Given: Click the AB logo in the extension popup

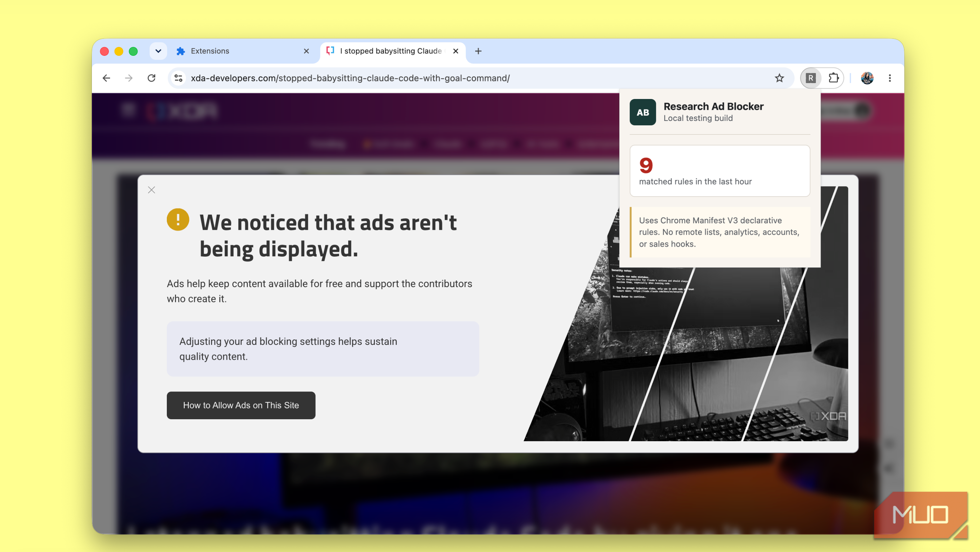Looking at the screenshot, I should coord(643,112).
